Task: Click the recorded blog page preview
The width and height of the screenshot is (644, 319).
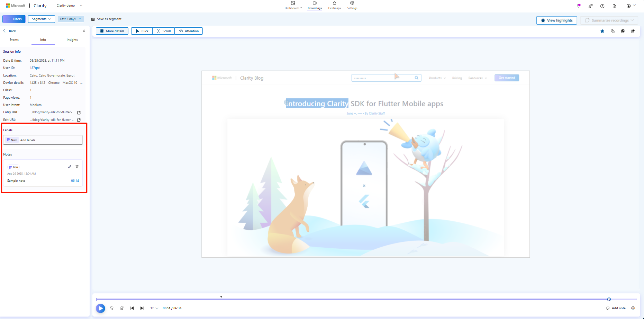Action: 366,164
